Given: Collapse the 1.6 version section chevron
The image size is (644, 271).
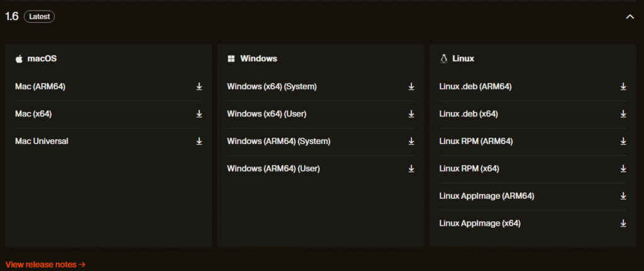Looking at the screenshot, I should point(630,17).
